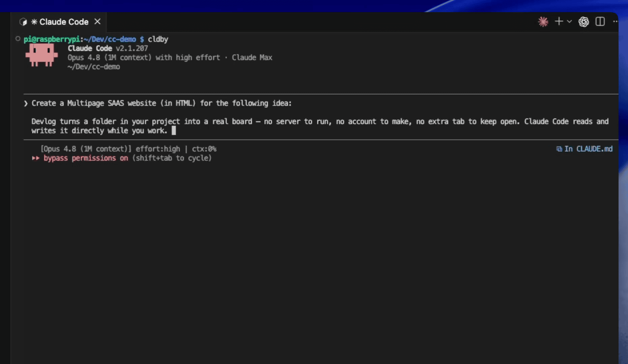Click the ~/Dev/cc-demo path in shell prompt

coord(110,39)
